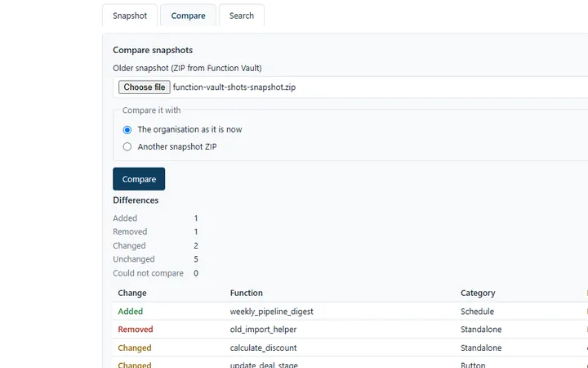The height and width of the screenshot is (368, 588).
Task: Click the 'Compare snapshots' heading
Action: tap(153, 50)
